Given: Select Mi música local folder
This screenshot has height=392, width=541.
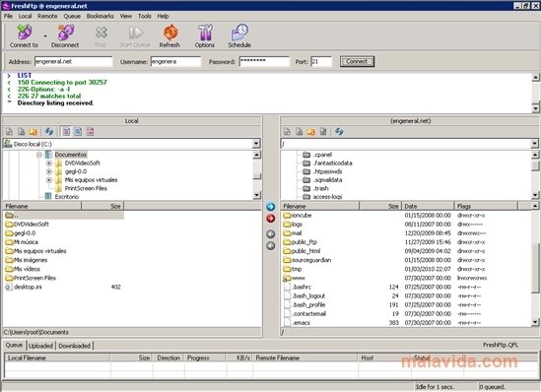Looking at the screenshot, I should pos(26,242).
